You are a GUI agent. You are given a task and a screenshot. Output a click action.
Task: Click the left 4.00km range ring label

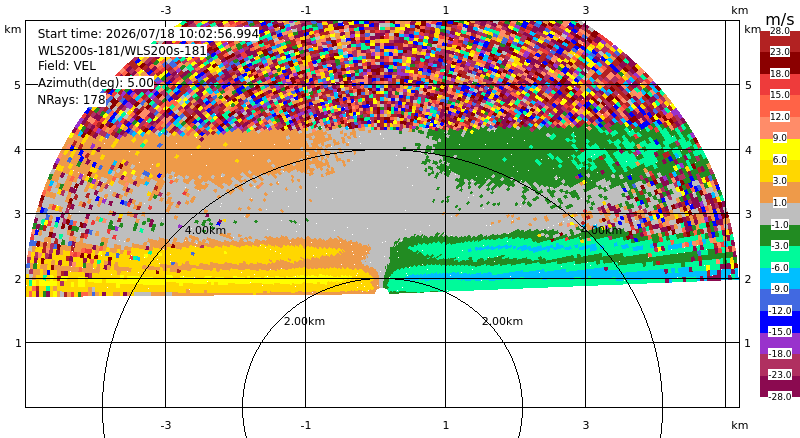(x=205, y=230)
